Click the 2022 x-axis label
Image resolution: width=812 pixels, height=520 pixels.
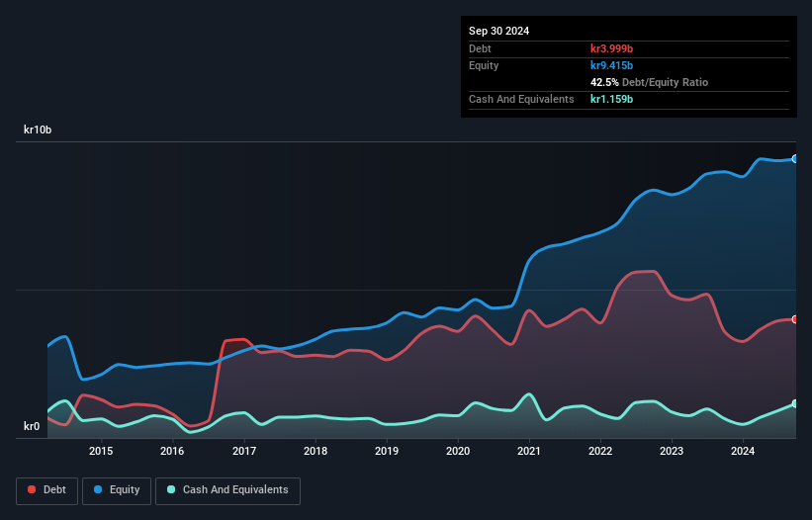[600, 451]
